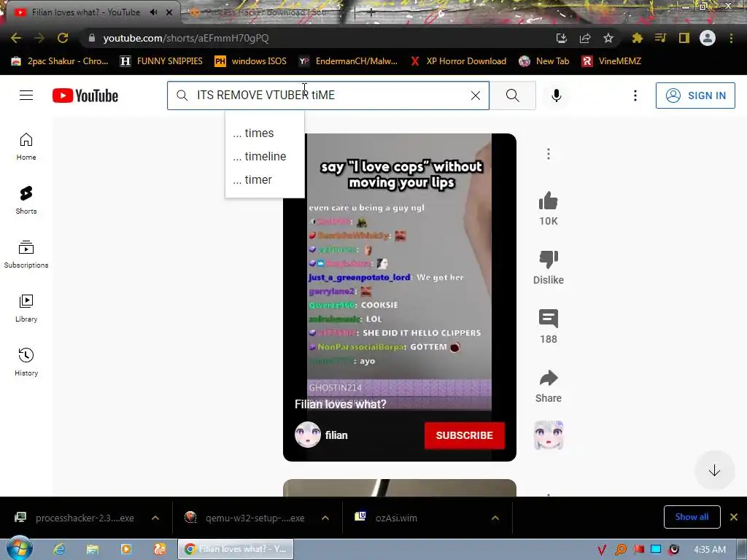This screenshot has width=747, height=560.
Task: Install app icon in address bar
Action: pos(562,38)
